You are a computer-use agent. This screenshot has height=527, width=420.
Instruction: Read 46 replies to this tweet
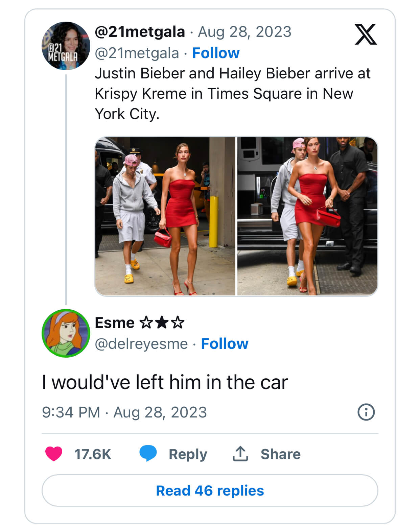click(x=210, y=490)
